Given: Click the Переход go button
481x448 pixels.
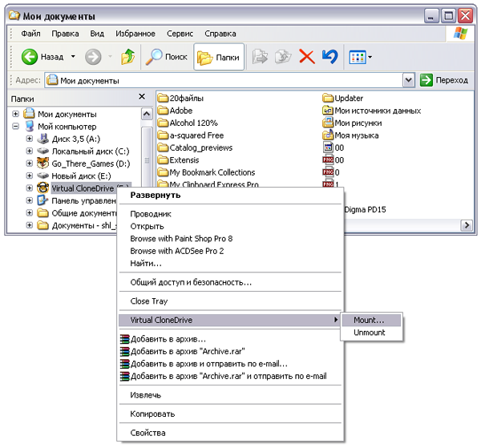Looking at the screenshot, I should [444, 80].
